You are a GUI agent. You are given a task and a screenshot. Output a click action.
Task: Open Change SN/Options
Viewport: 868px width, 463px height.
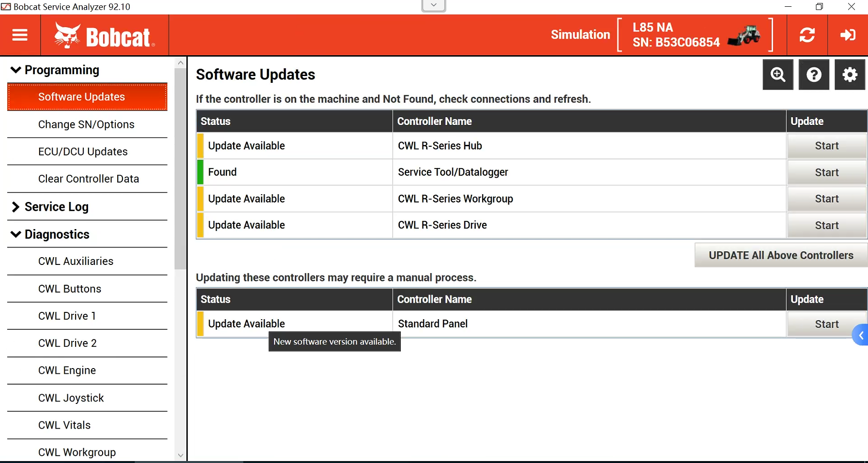(x=87, y=124)
